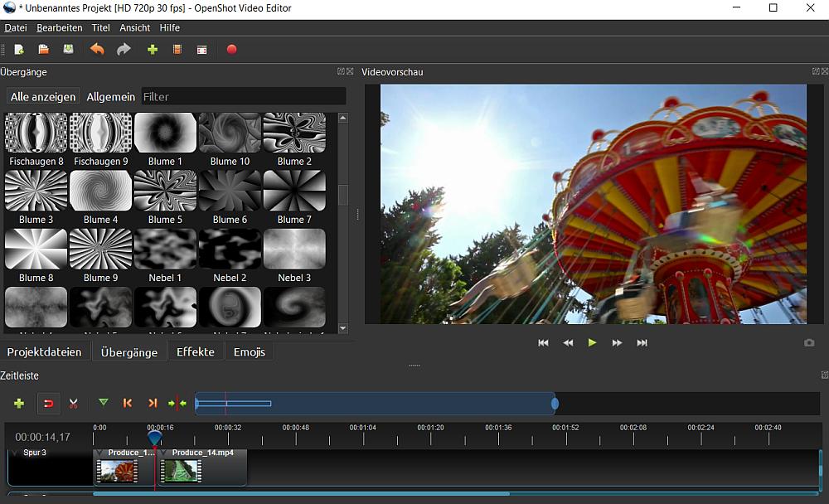The image size is (829, 504).
Task: Select the Blume 8 transition
Action: click(x=36, y=256)
